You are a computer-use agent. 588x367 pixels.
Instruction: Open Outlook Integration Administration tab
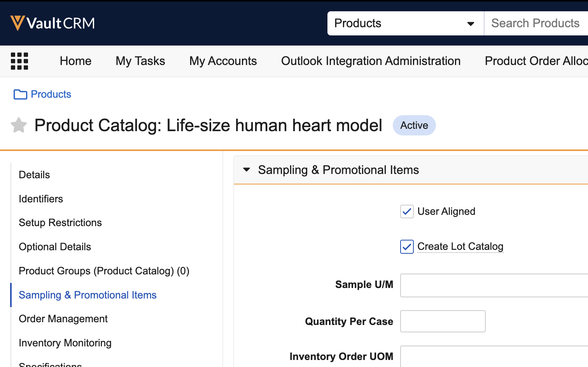(x=371, y=61)
